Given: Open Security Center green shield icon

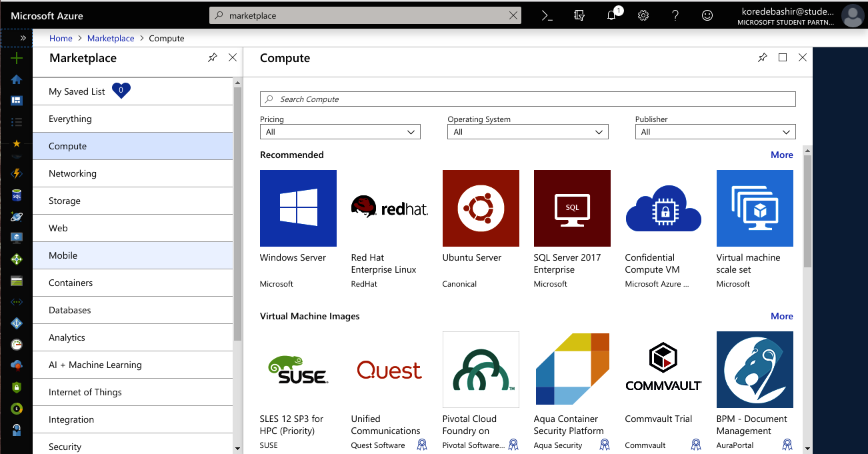Looking at the screenshot, I should tap(17, 387).
